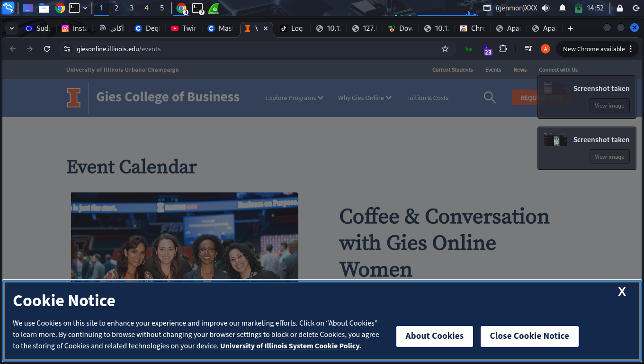Click the network monitor panel icon
This screenshot has width=644, height=364.
tap(487, 8)
